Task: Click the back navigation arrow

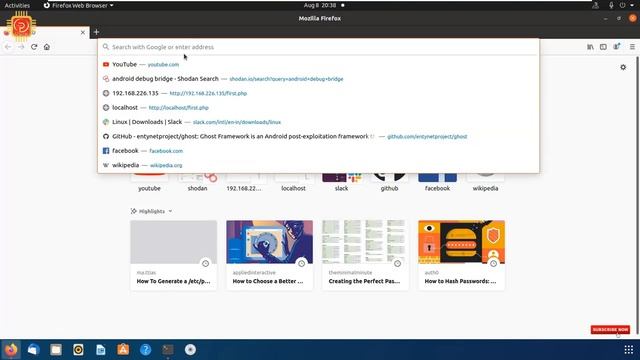Action: point(8,47)
